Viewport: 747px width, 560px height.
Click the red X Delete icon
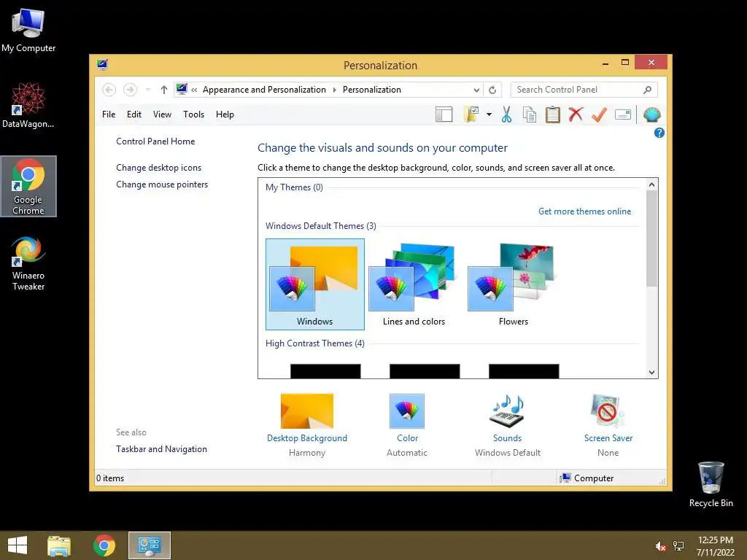click(x=576, y=114)
